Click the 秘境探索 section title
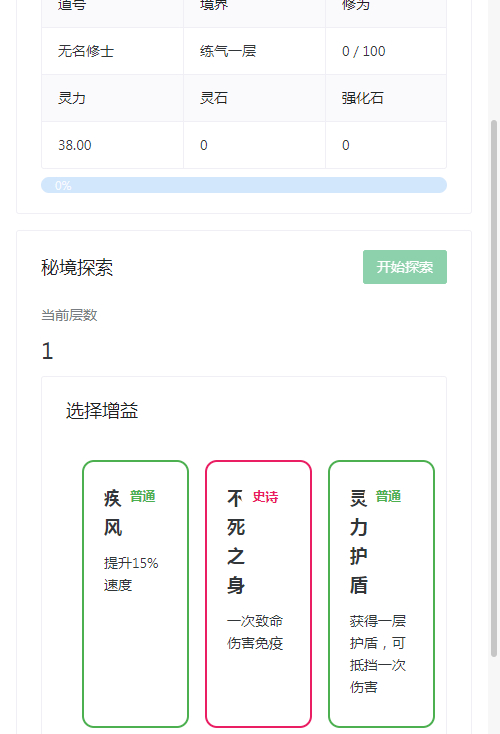 [x=77, y=267]
